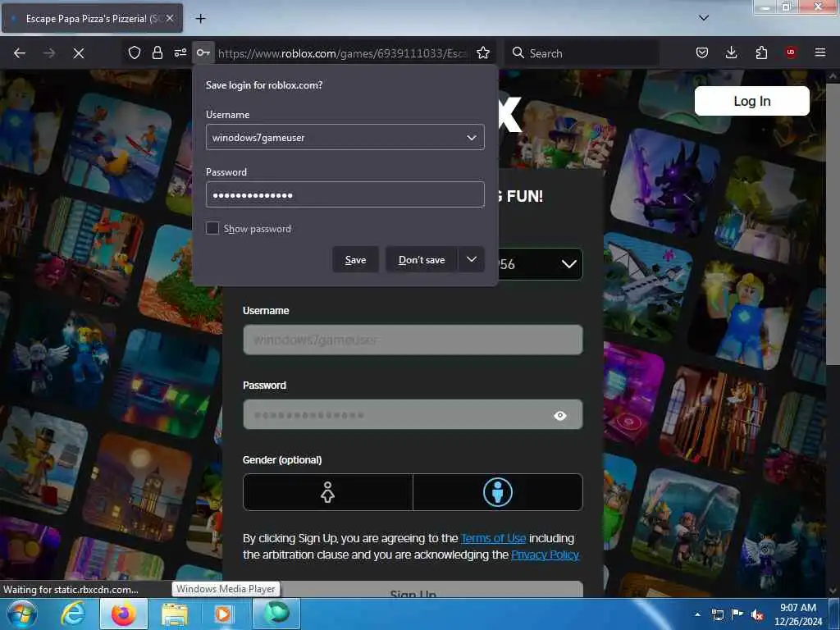Click the padlock site security icon
This screenshot has width=840, height=630.
pyautogui.click(x=157, y=52)
